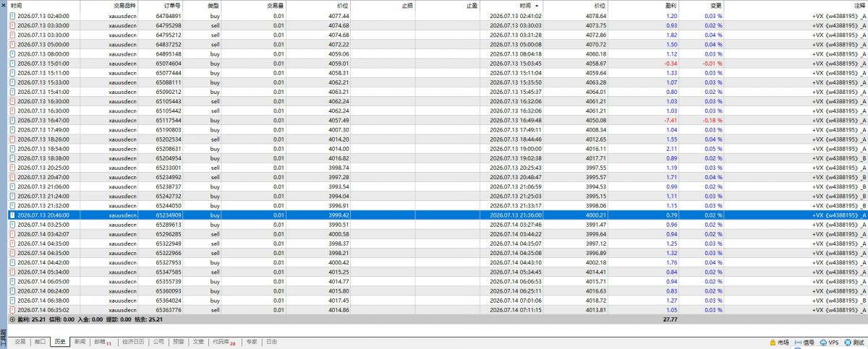
Task: Open the 信号 signals icon
Action: click(798, 342)
